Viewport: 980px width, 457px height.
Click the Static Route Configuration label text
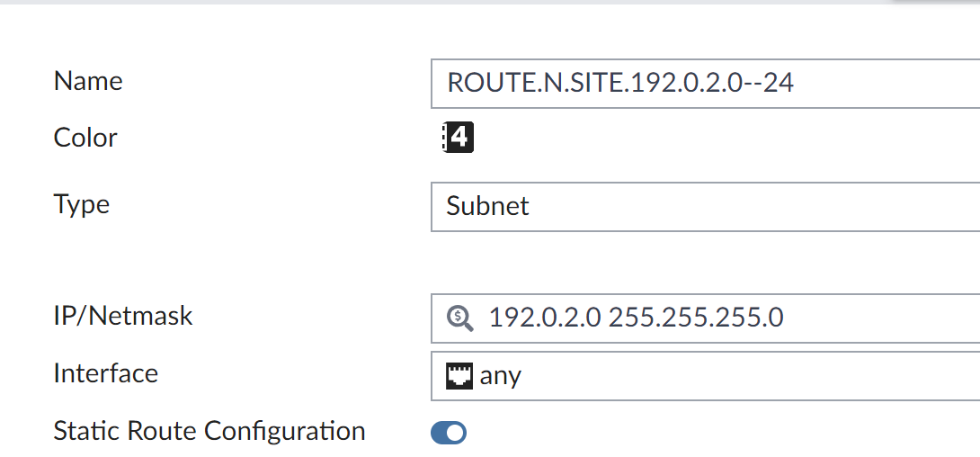[209, 431]
